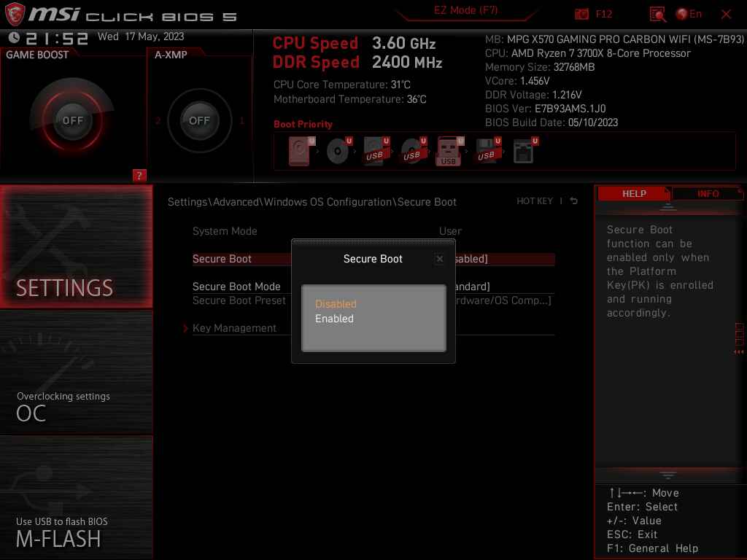This screenshot has width=747, height=560.
Task: Switch to EZ Mode (F7)
Action: click(x=465, y=11)
